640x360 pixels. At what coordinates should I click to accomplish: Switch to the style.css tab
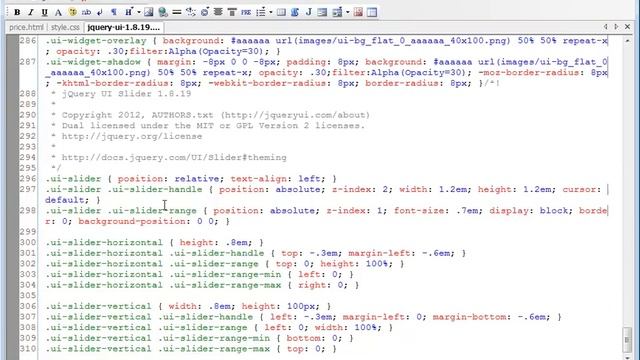click(x=65, y=27)
